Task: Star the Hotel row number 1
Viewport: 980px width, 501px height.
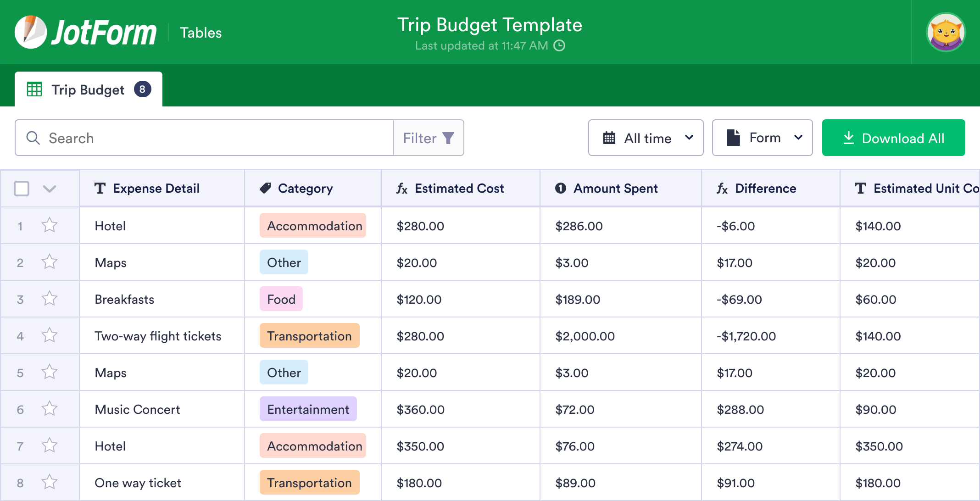Action: coord(50,225)
